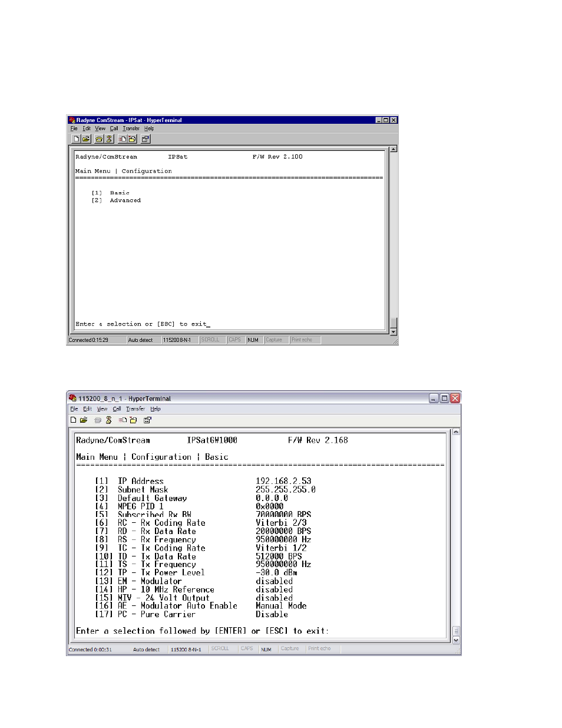Image resolution: width=562 pixels, height=728 pixels.
Task: Click value 'Viterbi 2/3'
Action: pyautogui.click(x=281, y=523)
